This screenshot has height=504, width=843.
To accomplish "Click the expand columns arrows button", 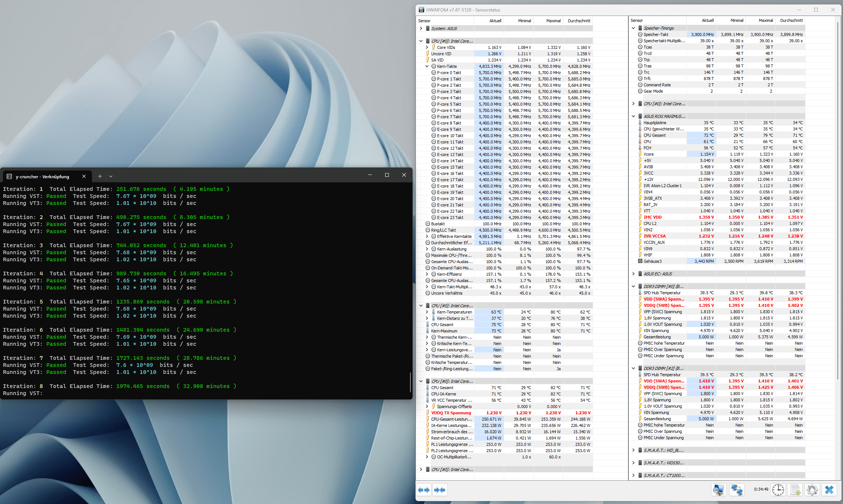I will point(424,490).
